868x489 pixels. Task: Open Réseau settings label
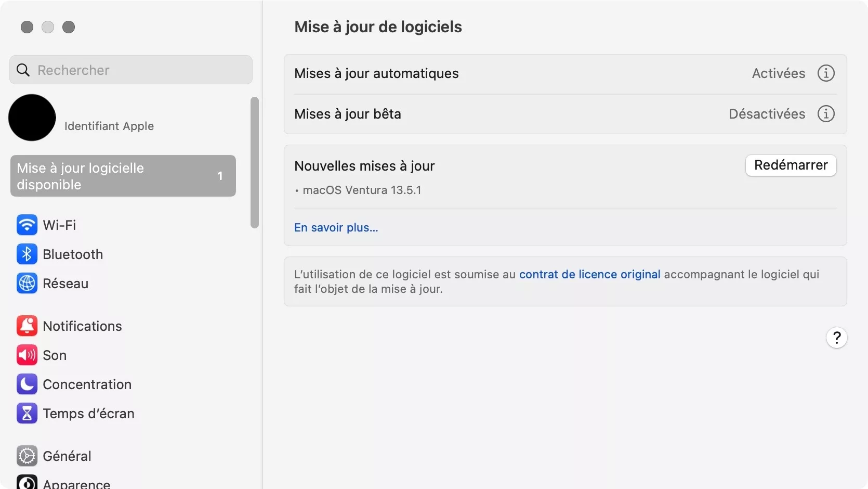point(65,284)
